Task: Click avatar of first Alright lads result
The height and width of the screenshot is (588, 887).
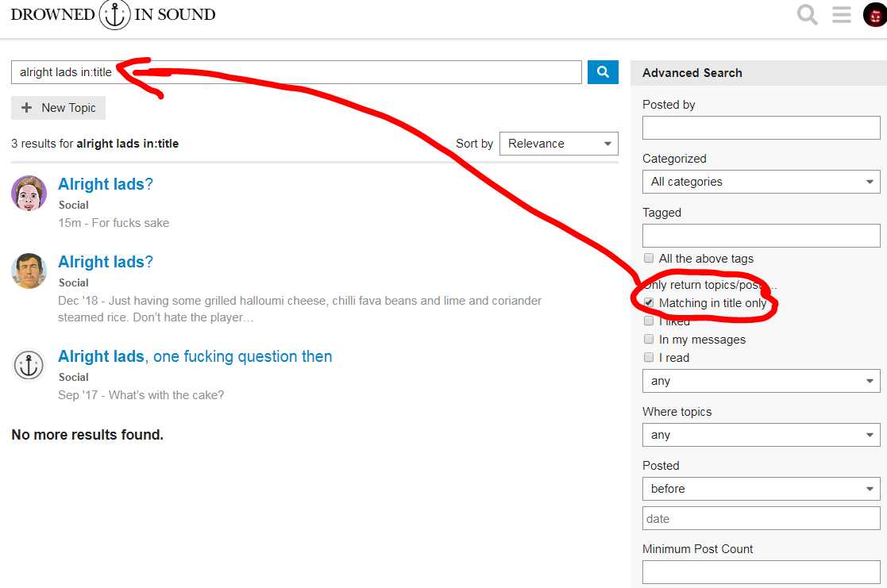Action: (x=29, y=193)
